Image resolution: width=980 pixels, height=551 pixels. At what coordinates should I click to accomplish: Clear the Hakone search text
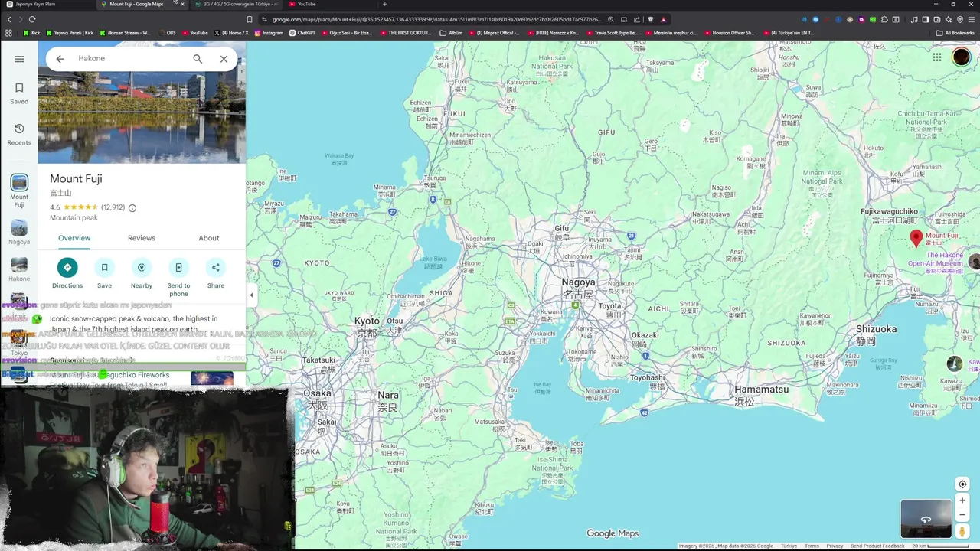(x=224, y=59)
